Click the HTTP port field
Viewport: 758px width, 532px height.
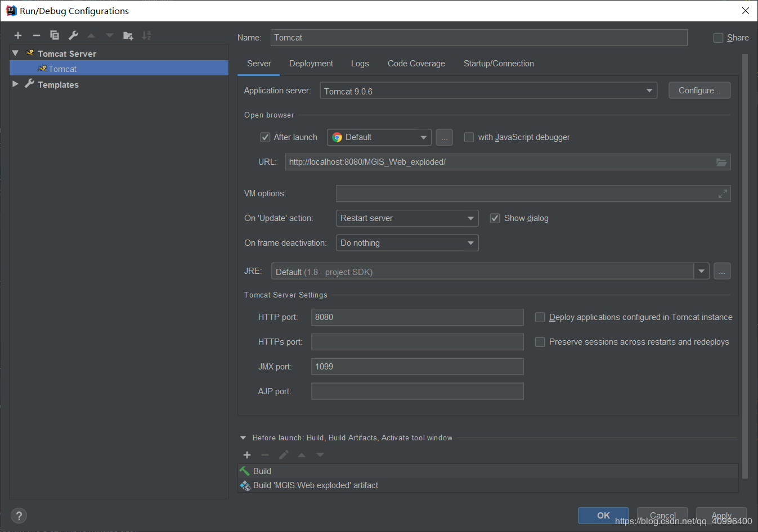click(x=418, y=317)
